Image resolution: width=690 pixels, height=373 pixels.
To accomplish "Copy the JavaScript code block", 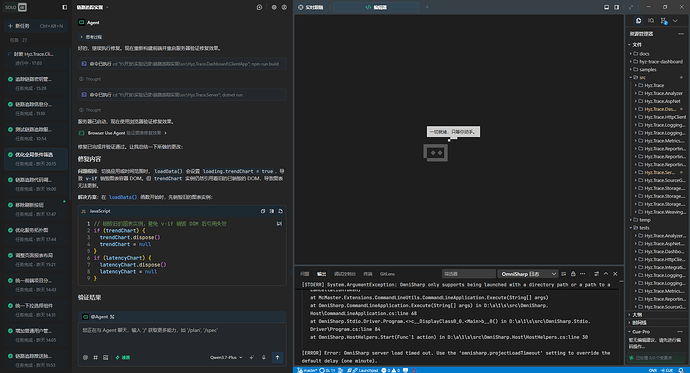I will click(263, 211).
